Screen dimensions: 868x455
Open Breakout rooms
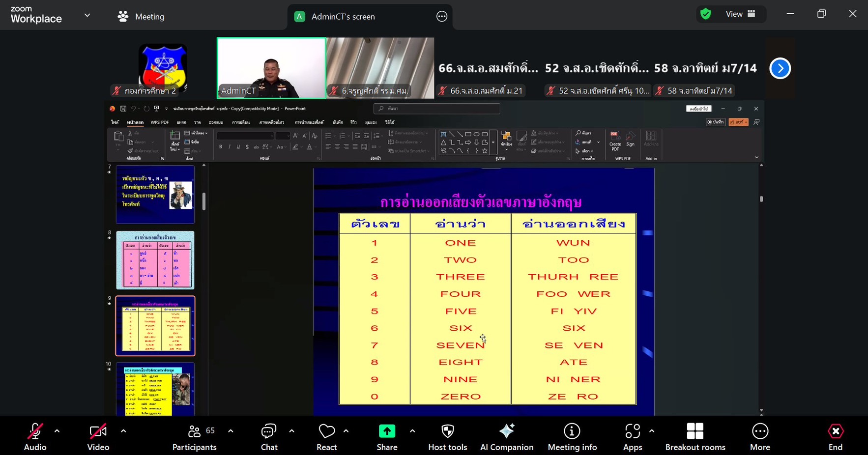click(695, 436)
